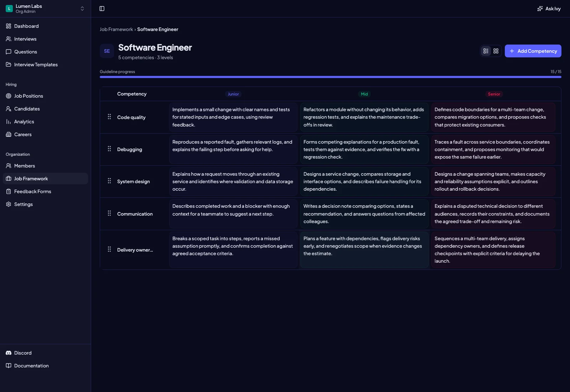The height and width of the screenshot is (392, 570).
Task: Open Dashboard in the sidebar
Action: (46, 26)
